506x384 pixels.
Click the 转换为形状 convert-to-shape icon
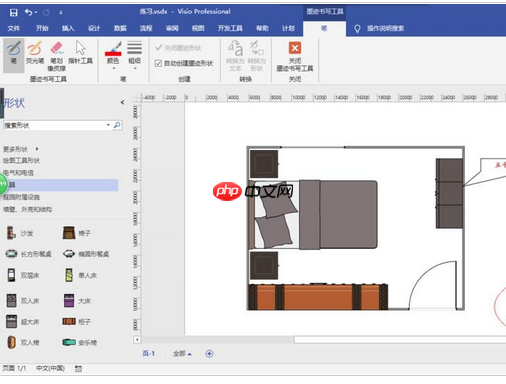pos(257,56)
